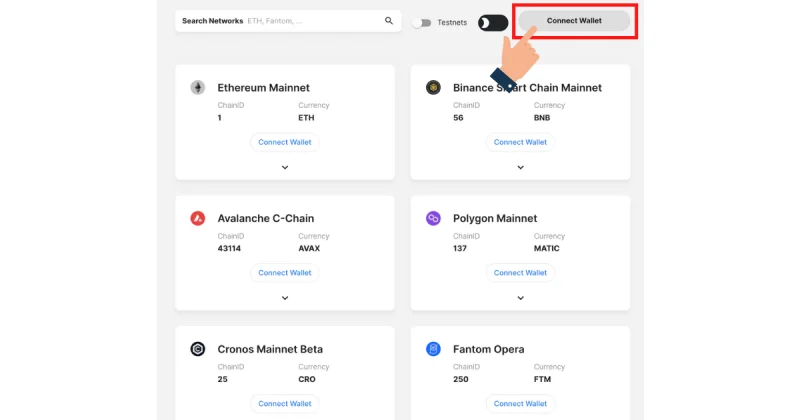Image resolution: width=800 pixels, height=420 pixels.
Task: Click the Avalanche C-Chain logo icon
Action: (x=198, y=218)
